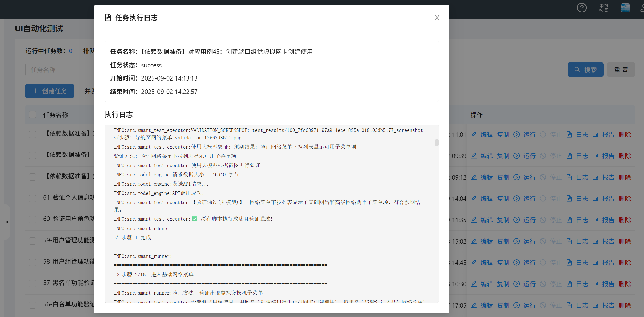Click 报告 in the 14:45 row
644x317 pixels.
point(608,263)
